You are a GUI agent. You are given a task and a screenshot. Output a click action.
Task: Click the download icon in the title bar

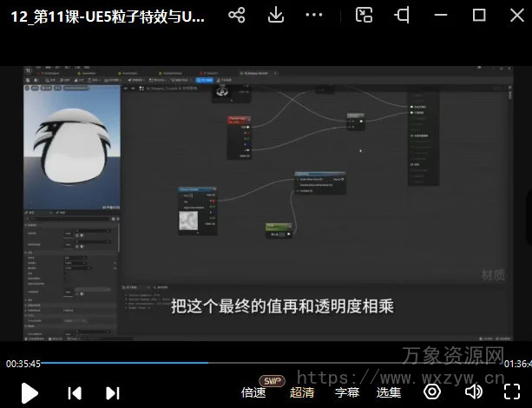coord(275,16)
